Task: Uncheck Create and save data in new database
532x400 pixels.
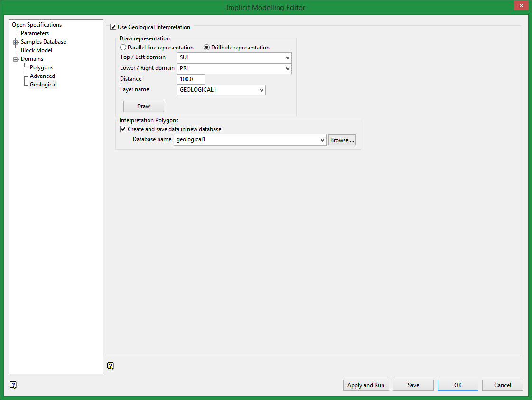Action: tap(123, 129)
